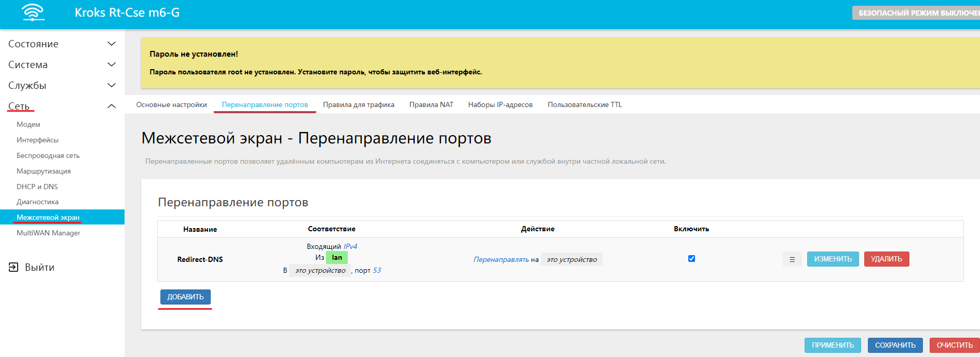The height and width of the screenshot is (357, 980).
Task: Disable the Redirect-DNS rule checkbox
Action: click(691, 258)
